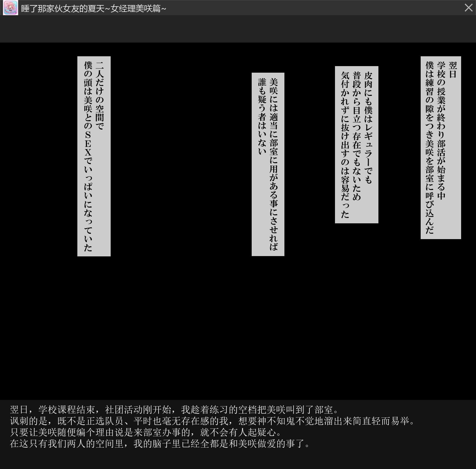Click the window title text in title bar
Screen dimensions: 476x469
tap(93, 8)
